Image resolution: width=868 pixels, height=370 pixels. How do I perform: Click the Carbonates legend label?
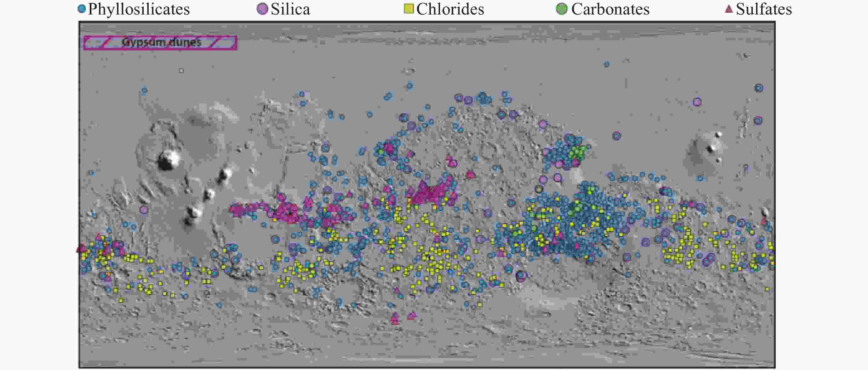click(610, 9)
